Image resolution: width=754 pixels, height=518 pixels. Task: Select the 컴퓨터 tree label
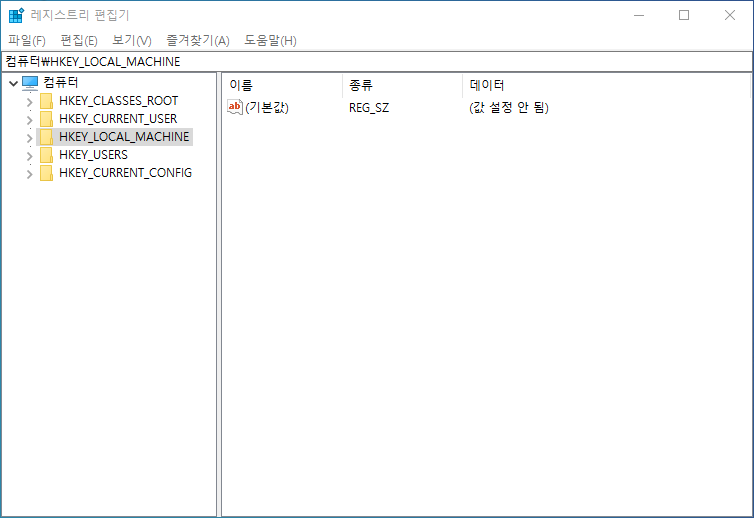click(61, 83)
